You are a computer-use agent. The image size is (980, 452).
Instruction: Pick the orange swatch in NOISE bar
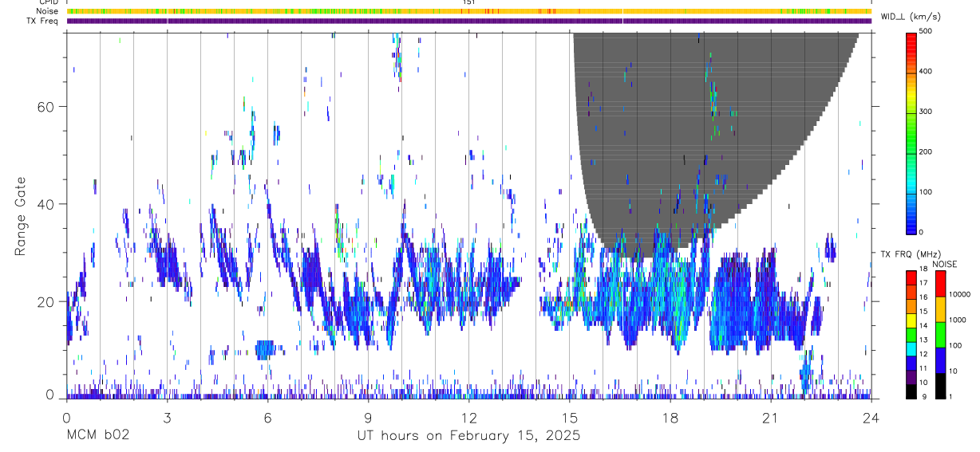[941, 309]
